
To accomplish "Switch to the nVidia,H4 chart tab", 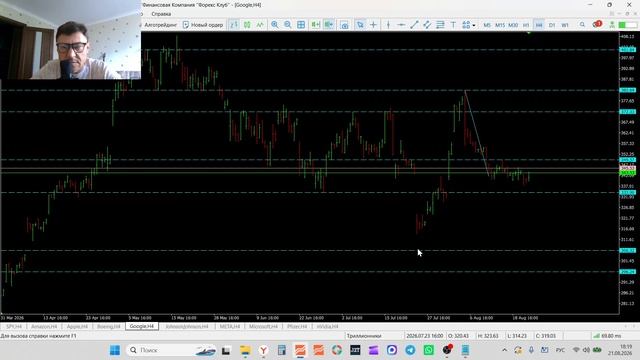I will (327, 327).
